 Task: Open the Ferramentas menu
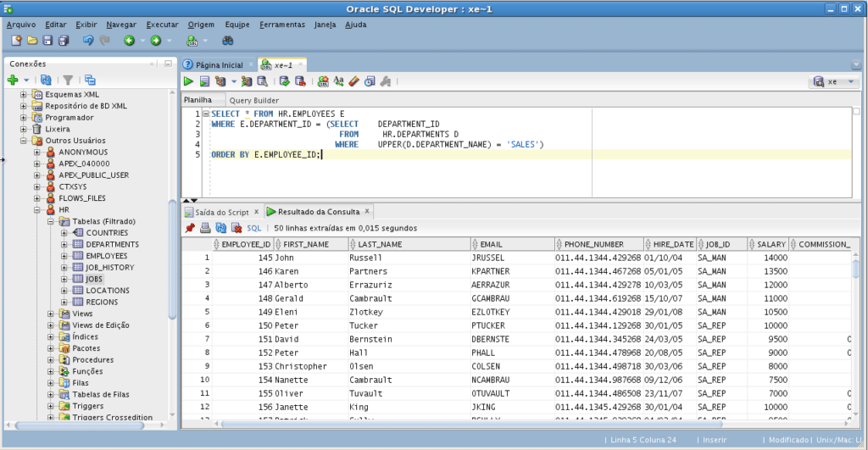click(282, 25)
